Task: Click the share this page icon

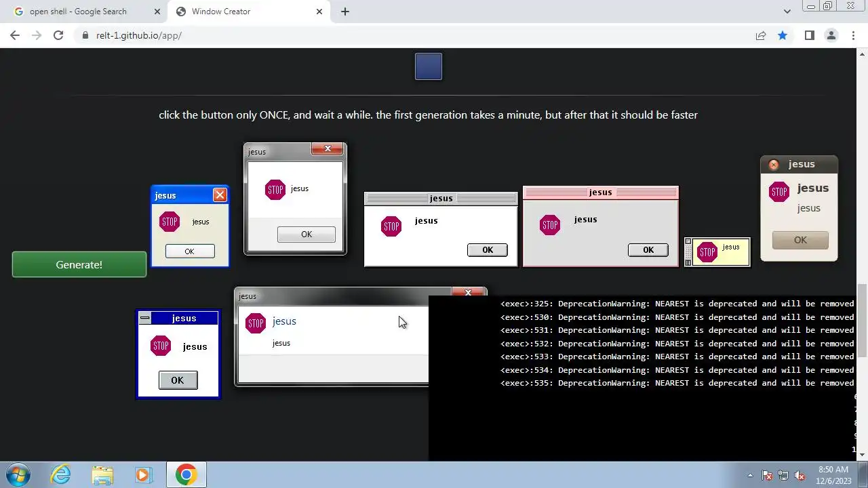Action: coord(761,35)
